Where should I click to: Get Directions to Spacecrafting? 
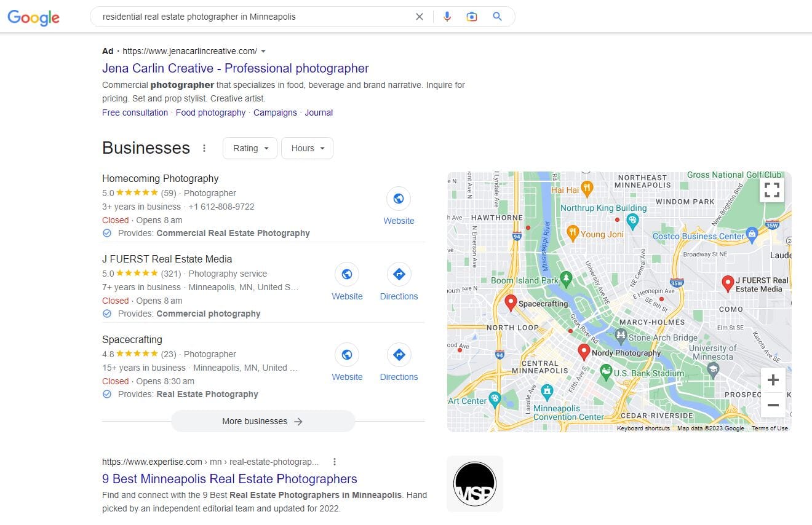[x=399, y=355]
